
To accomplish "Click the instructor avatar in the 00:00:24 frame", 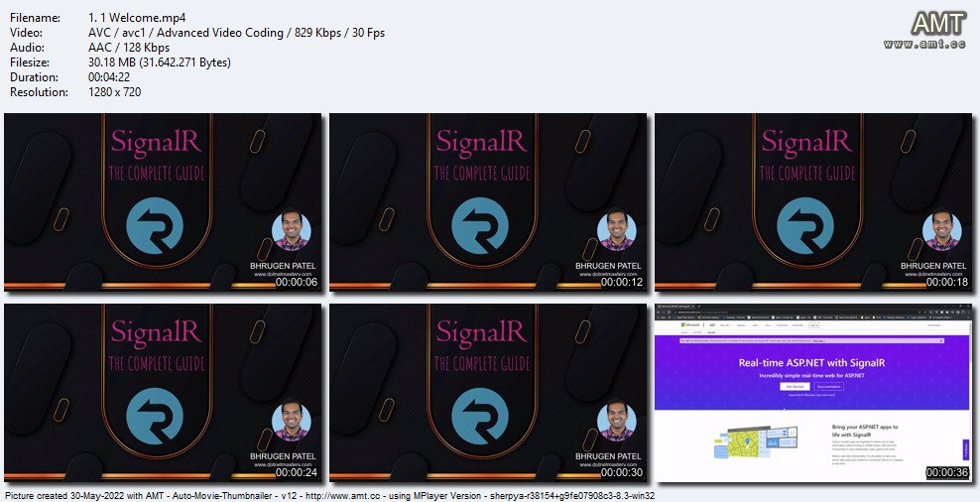I will tap(292, 422).
